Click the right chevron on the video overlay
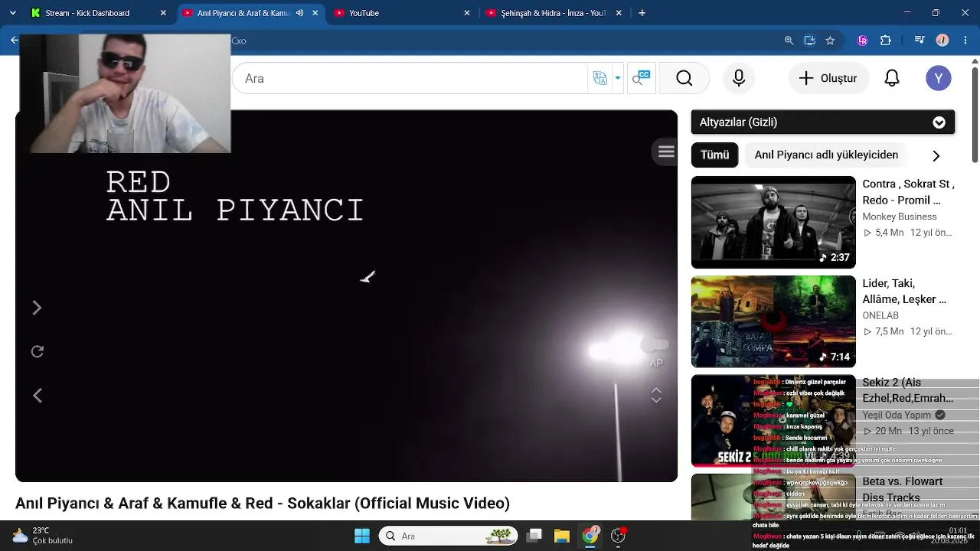Screen dimensions: 980x551 pyautogui.click(x=37, y=308)
